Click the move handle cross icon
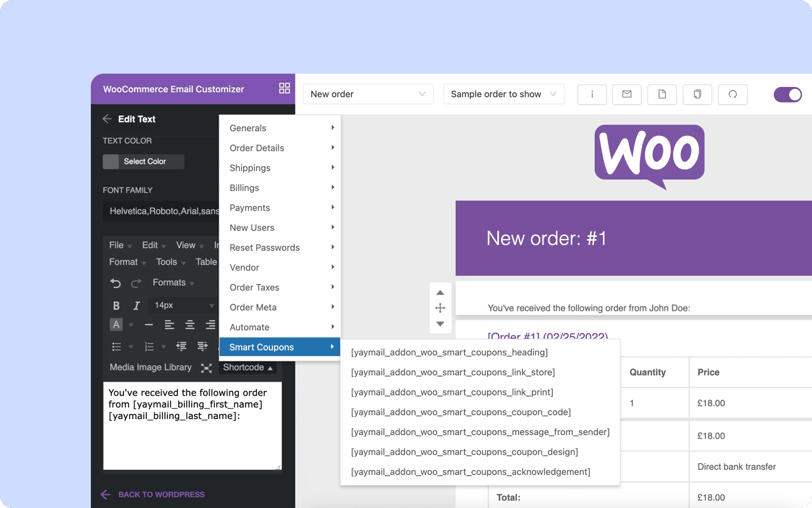 (x=440, y=308)
